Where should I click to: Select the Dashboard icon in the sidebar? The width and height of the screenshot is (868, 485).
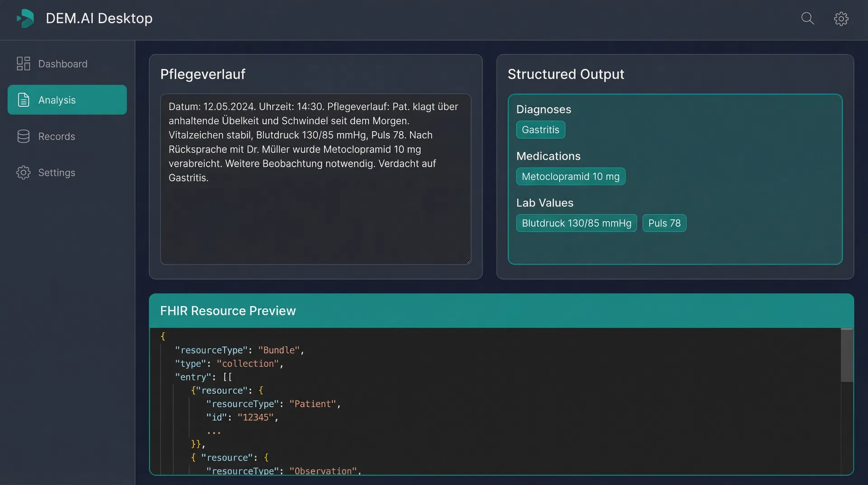(x=23, y=64)
